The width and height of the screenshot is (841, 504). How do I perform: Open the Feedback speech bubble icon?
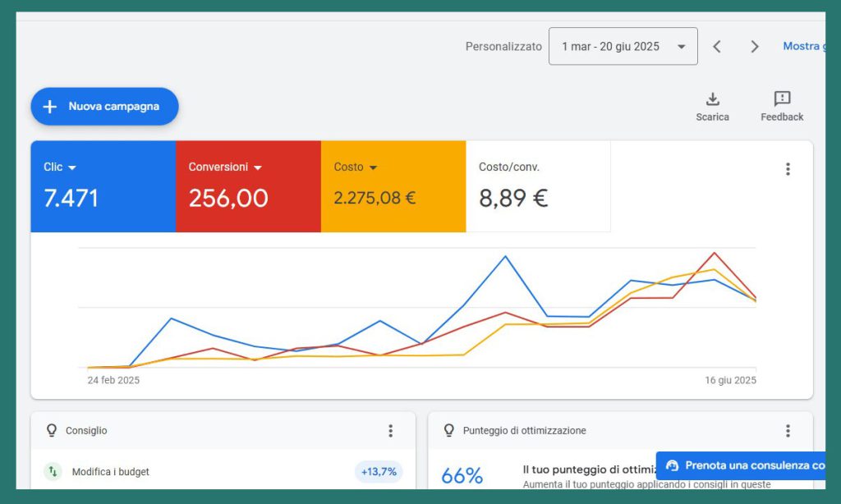(x=782, y=99)
